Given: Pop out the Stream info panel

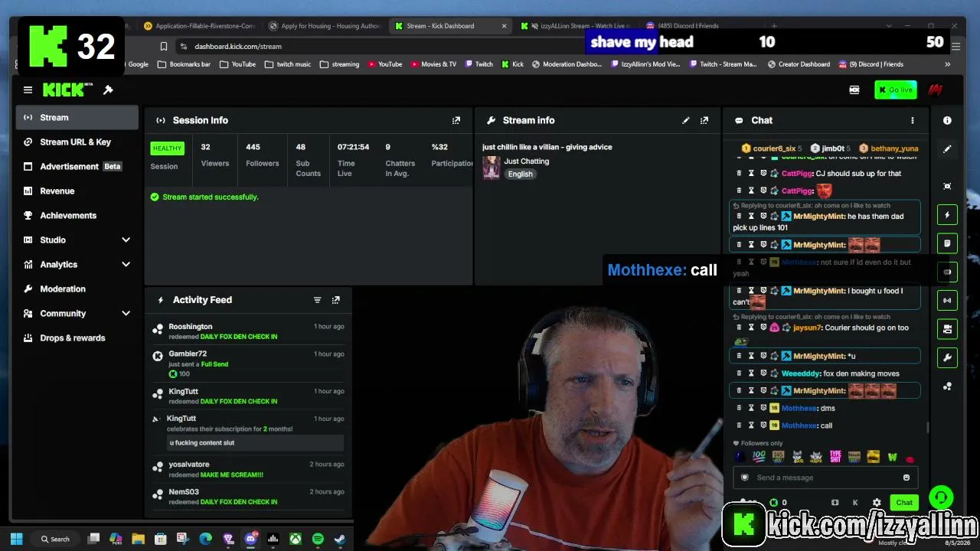Looking at the screenshot, I should [x=704, y=120].
